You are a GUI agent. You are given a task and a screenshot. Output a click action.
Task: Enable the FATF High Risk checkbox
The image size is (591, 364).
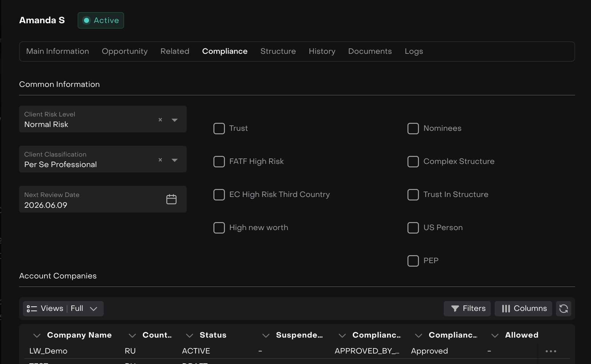219,162
